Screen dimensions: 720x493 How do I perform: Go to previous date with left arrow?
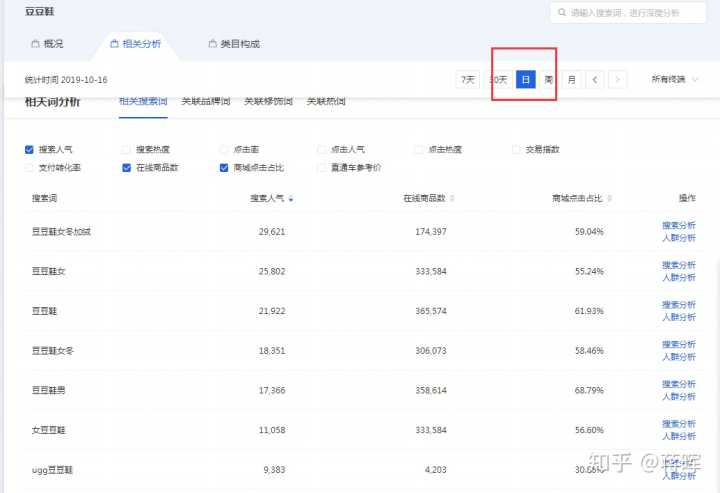(x=595, y=79)
